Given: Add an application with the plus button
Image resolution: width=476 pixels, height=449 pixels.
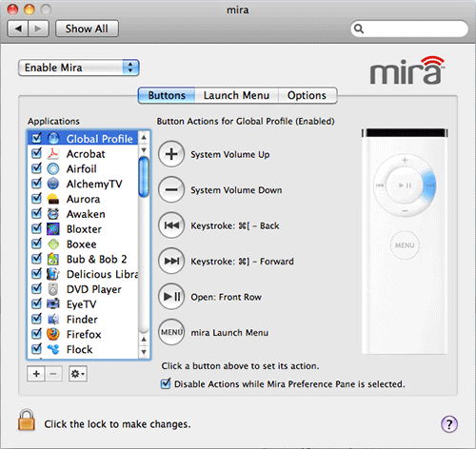Looking at the screenshot, I should point(36,374).
